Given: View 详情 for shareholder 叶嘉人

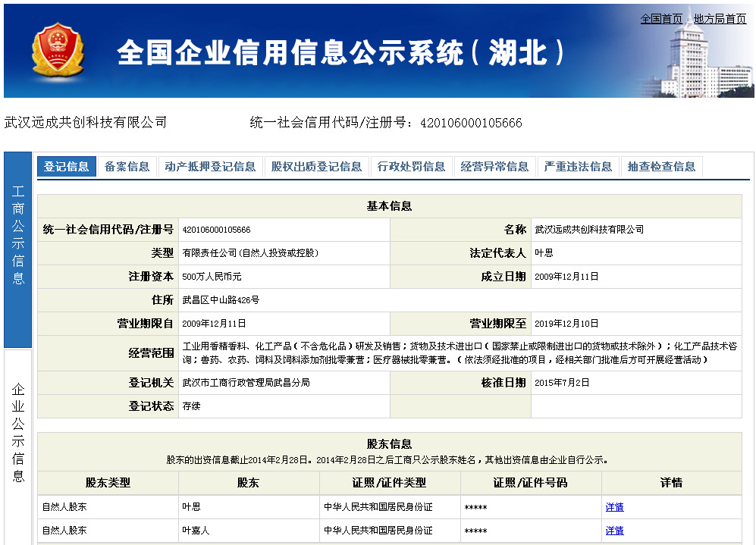Looking at the screenshot, I should coord(613,530).
